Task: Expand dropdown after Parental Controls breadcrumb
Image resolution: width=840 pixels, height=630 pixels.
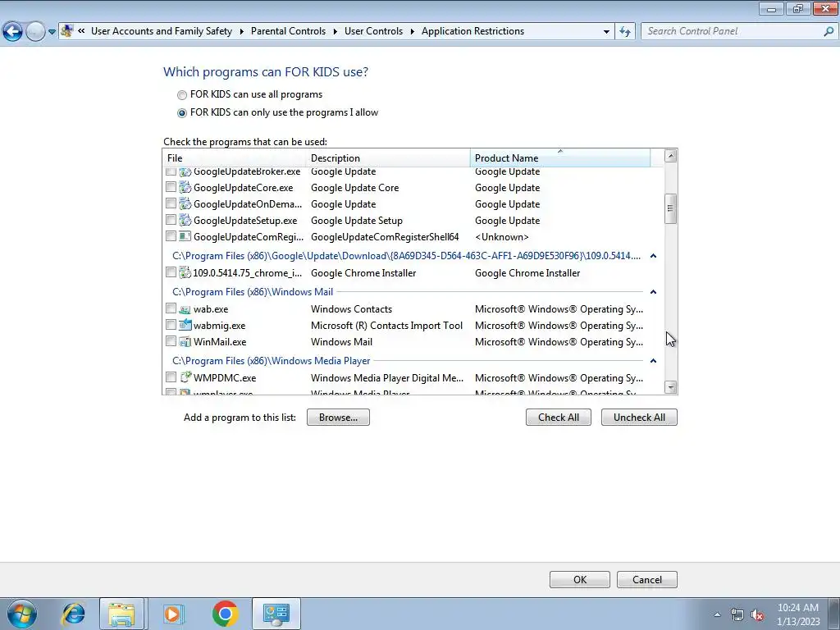Action: 335,31
